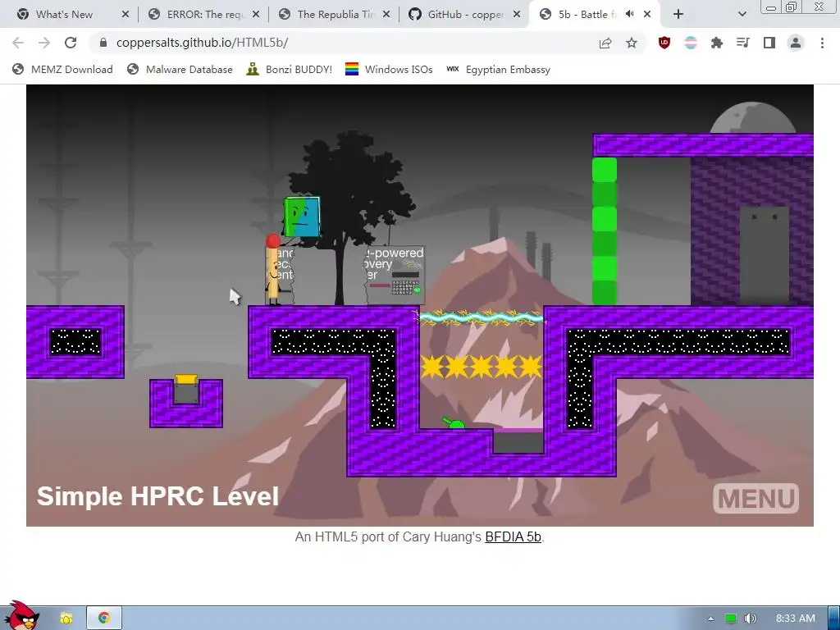Click the green lever in the pit
The height and width of the screenshot is (630, 840).
coord(453,423)
